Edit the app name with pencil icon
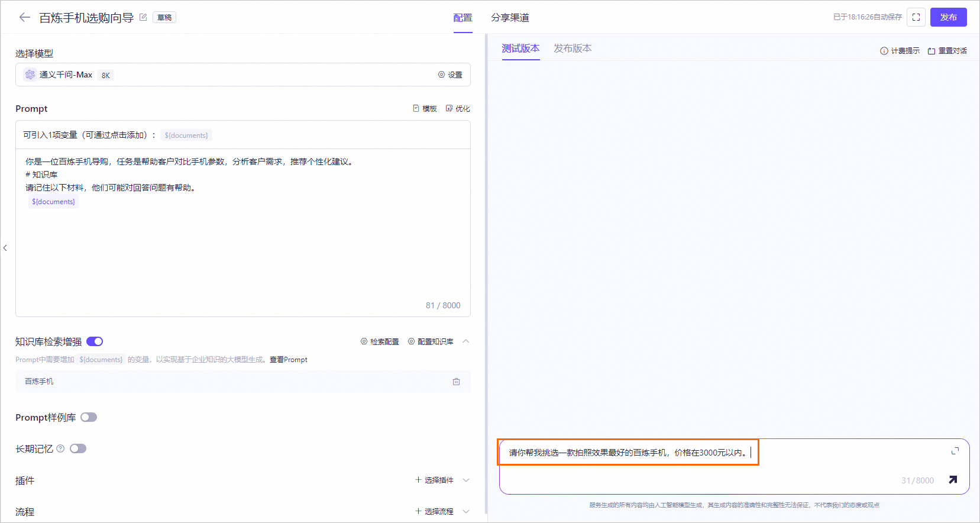Viewport: 980px width, 523px height. point(143,17)
